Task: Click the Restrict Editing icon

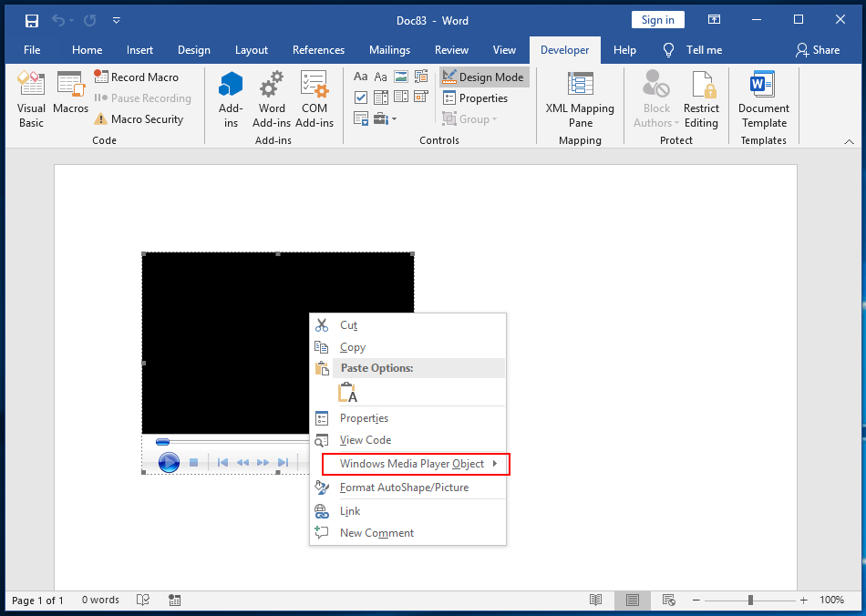Action: tap(701, 98)
